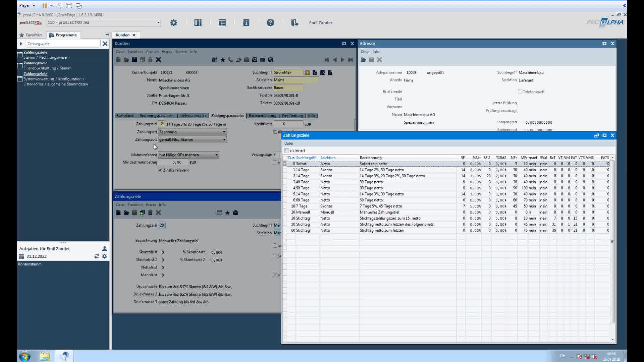Click the Zahlungsziele search input field

click(x=63, y=44)
